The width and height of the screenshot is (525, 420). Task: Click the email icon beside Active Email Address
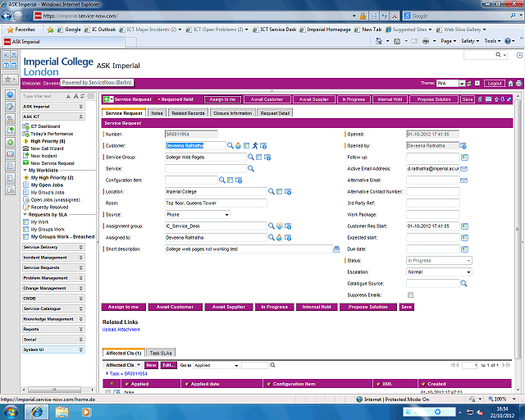pos(463,168)
